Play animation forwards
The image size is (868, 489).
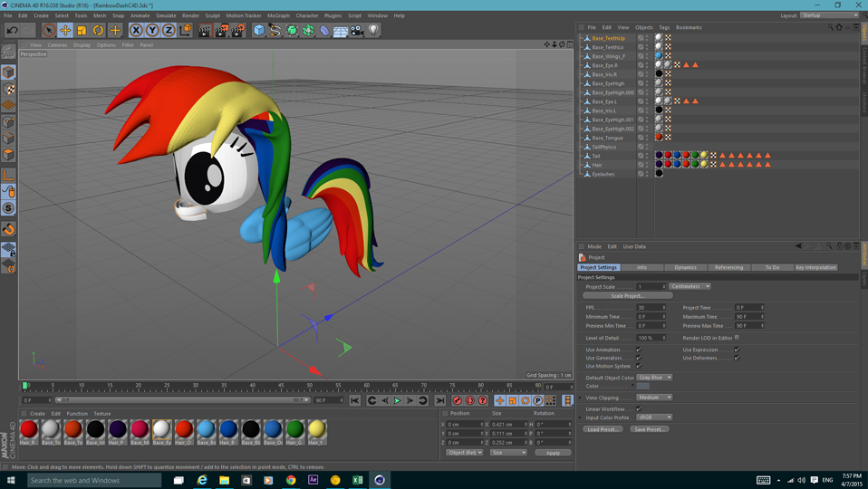pos(397,400)
